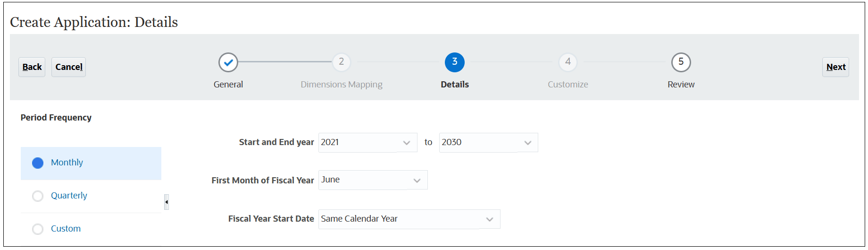Choose the Quarterly period frequency

click(x=38, y=196)
